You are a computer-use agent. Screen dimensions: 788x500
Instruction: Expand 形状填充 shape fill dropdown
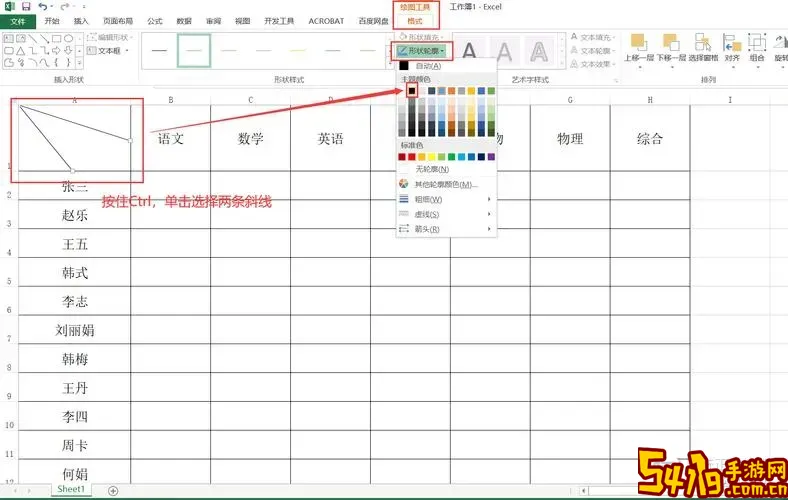[421, 37]
